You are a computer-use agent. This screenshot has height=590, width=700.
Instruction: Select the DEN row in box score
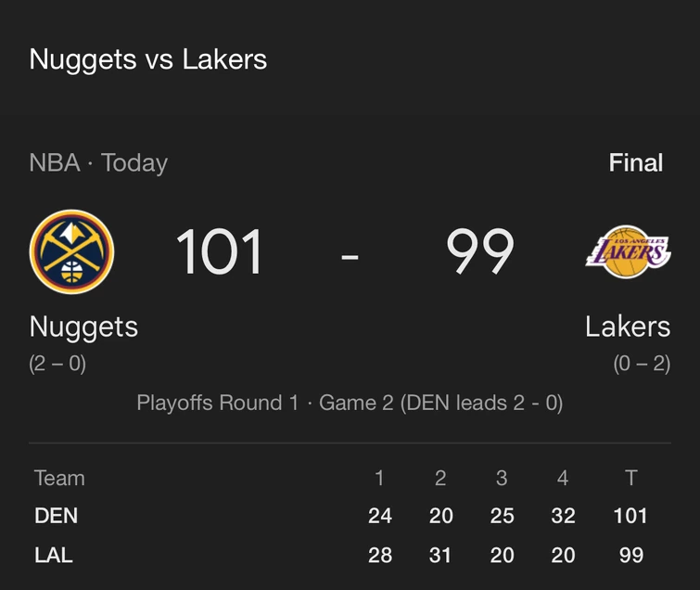tap(56, 516)
